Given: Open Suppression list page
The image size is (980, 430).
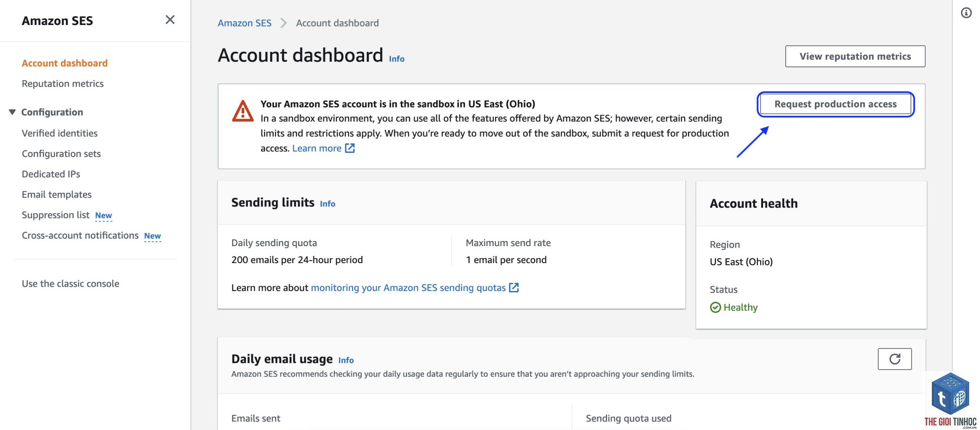Looking at the screenshot, I should pos(56,215).
